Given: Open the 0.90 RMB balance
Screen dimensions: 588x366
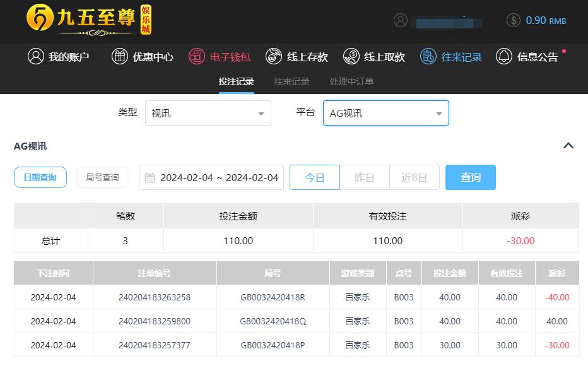Looking at the screenshot, I should pos(546,21).
